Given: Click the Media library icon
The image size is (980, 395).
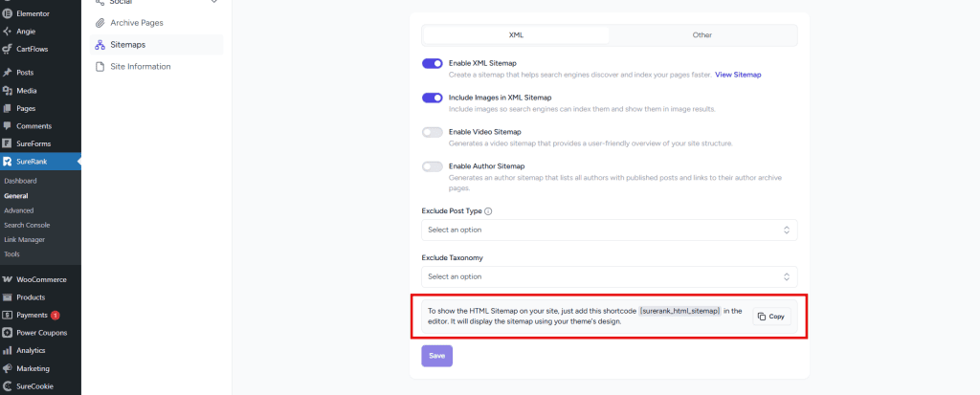Looking at the screenshot, I should [8, 91].
